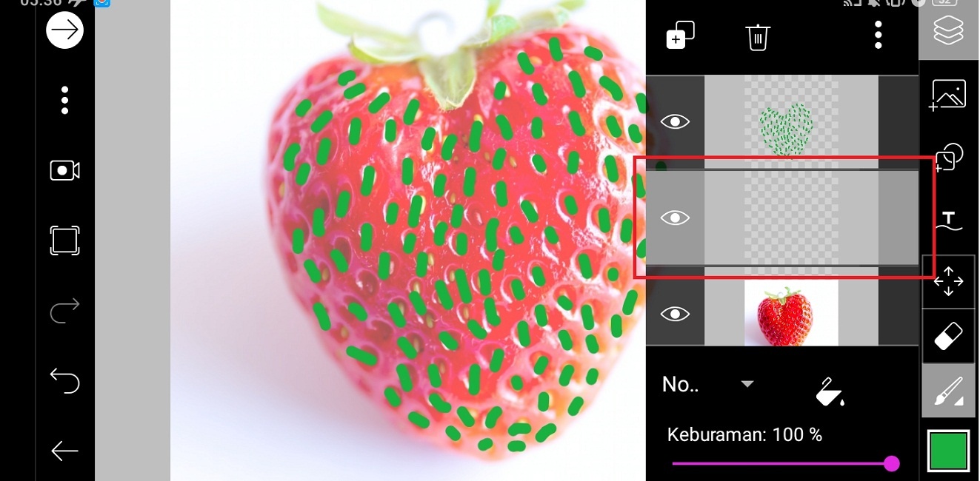Image resolution: width=980 pixels, height=481 pixels.
Task: Open the Layers panel stack icon
Action: (x=949, y=30)
